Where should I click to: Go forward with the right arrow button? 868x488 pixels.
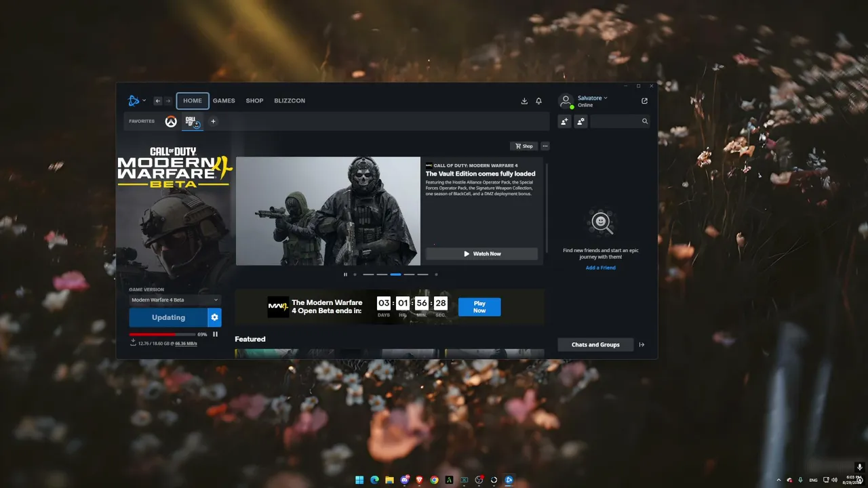168,101
